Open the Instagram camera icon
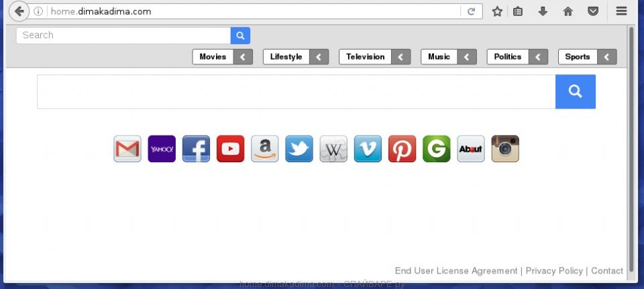644x289 pixels. 505,149
